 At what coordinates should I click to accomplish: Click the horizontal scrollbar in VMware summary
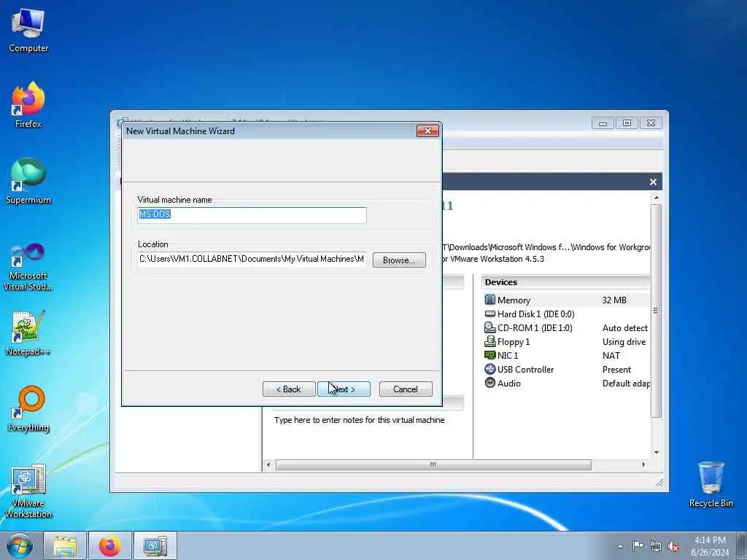[433, 464]
